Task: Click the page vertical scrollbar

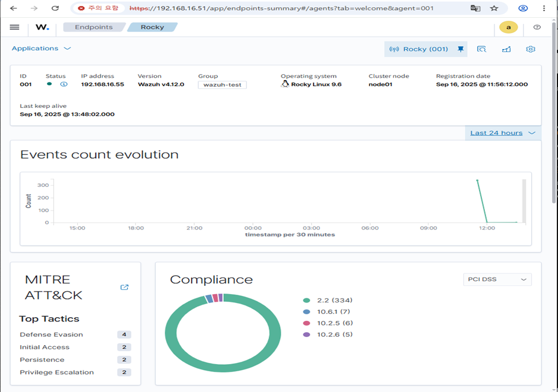Action: click(554, 112)
